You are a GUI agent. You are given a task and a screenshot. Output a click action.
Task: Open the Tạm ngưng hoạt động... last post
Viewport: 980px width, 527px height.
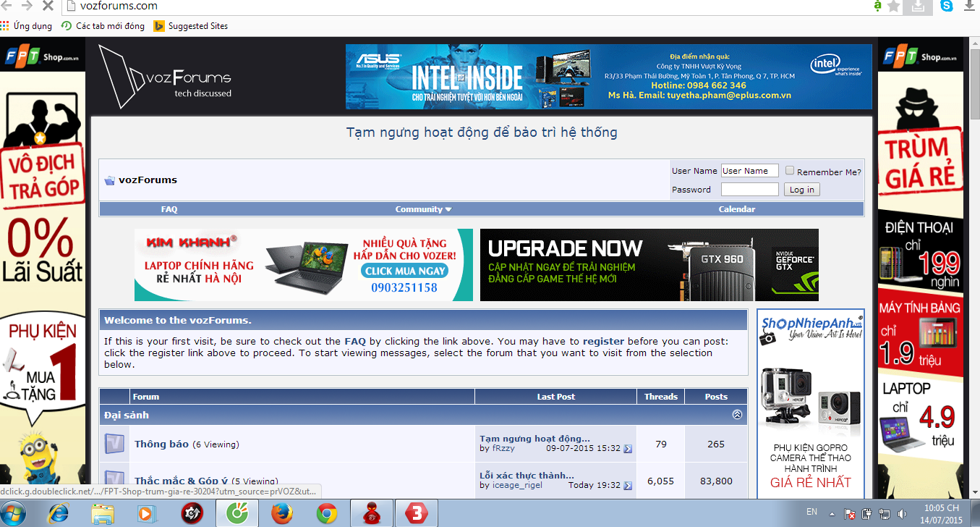[534, 439]
